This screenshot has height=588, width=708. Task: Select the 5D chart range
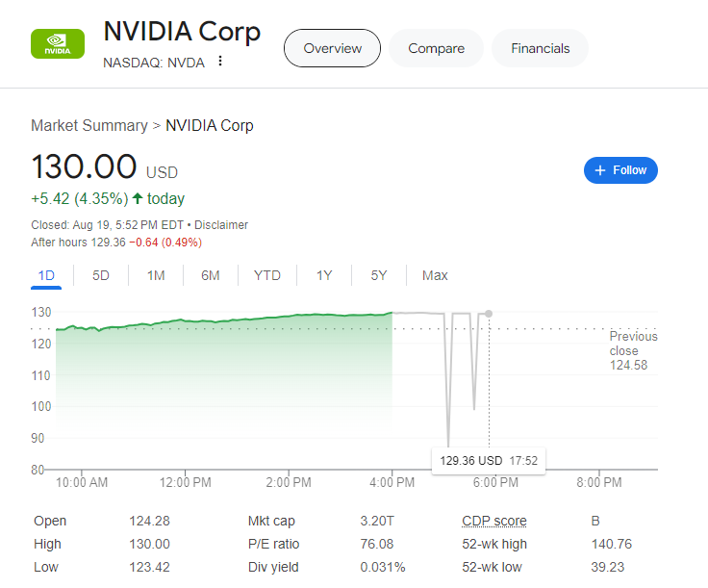click(x=101, y=275)
